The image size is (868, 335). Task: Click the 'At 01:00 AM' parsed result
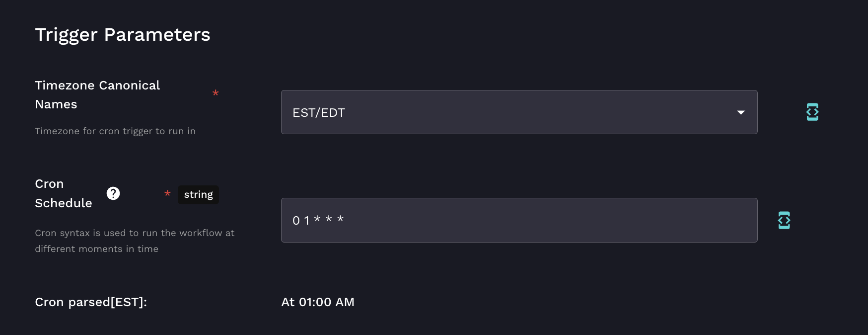318,302
